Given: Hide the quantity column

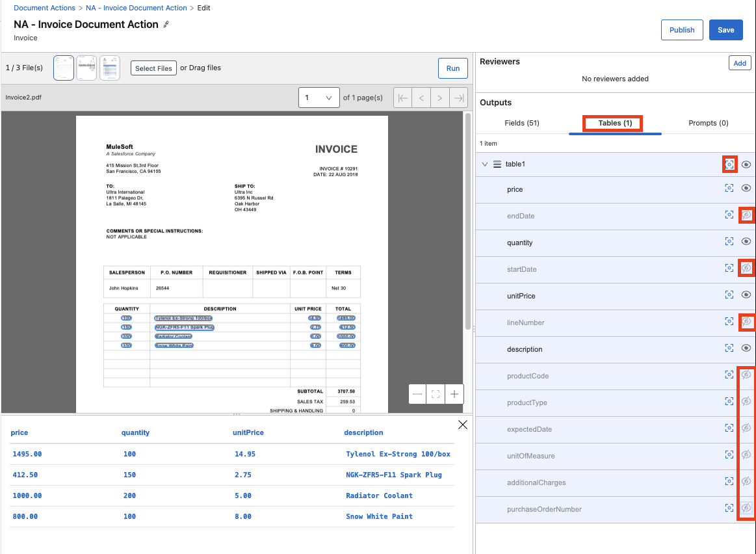Looking at the screenshot, I should coord(746,241).
